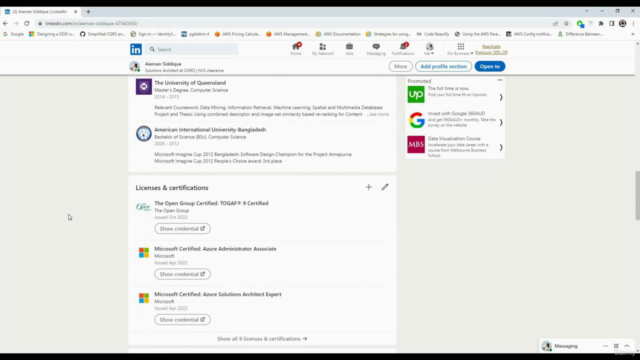Screen dimensions: 640x360
Task: Open The University of Queensland logo
Action: coord(144,87)
